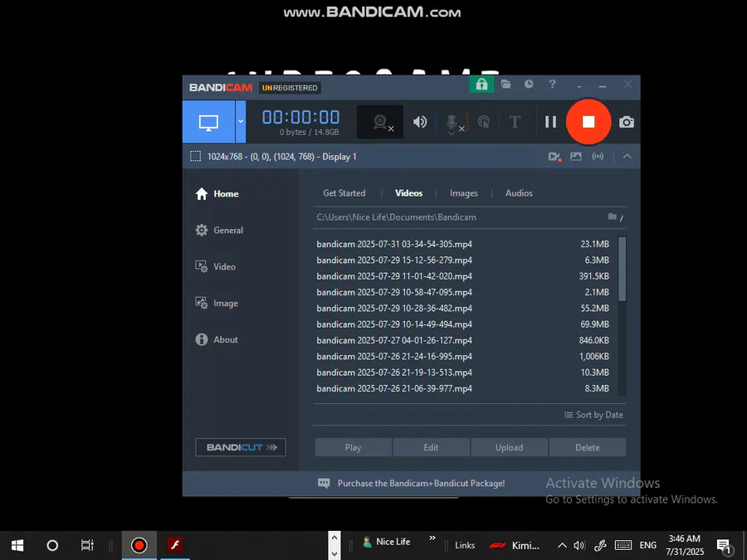Take a screenshot with the camera icon
The height and width of the screenshot is (560, 747).
(x=626, y=123)
